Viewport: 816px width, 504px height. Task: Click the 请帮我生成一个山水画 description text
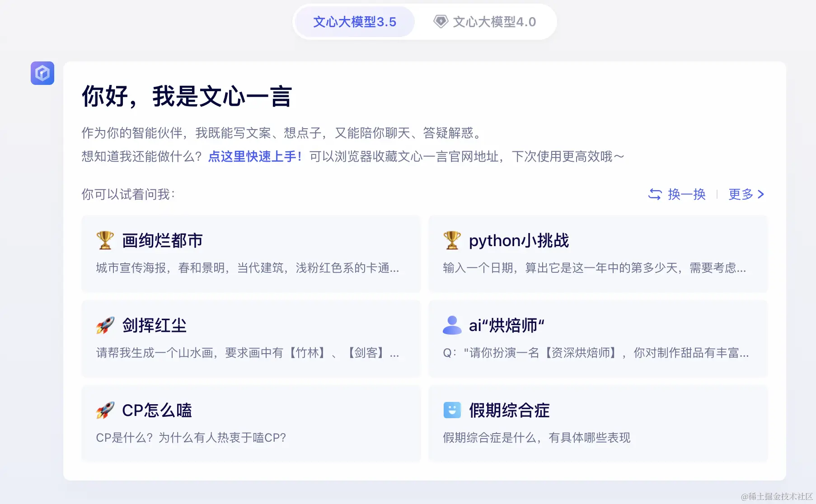coord(248,353)
